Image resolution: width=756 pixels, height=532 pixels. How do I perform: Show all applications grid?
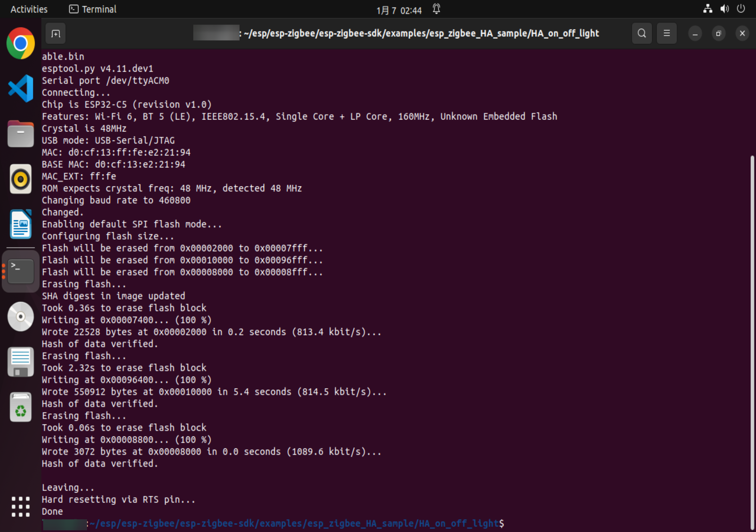coord(21,506)
